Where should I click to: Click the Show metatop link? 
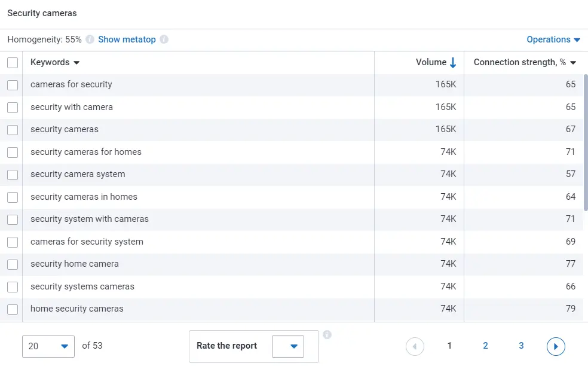click(x=127, y=39)
